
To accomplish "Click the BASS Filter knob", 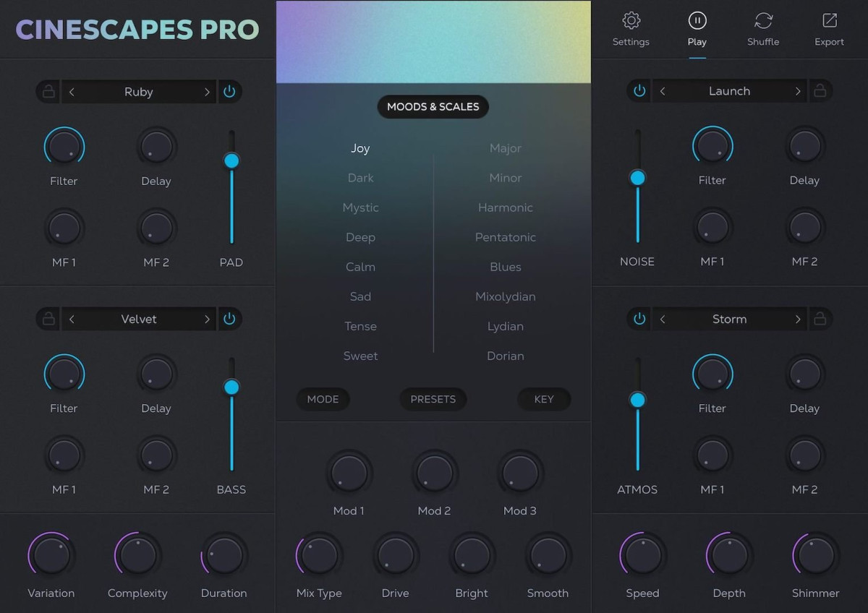I will (x=64, y=374).
